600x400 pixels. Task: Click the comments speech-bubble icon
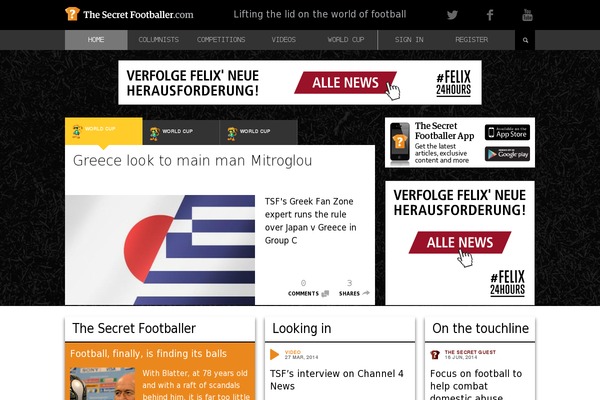(x=325, y=294)
